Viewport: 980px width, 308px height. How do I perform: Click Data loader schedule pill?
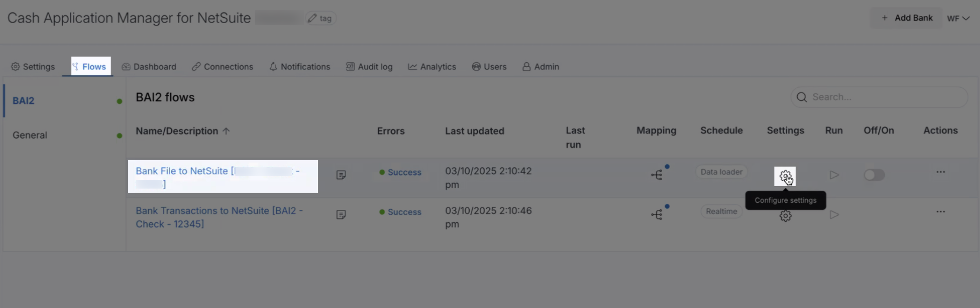click(x=721, y=172)
